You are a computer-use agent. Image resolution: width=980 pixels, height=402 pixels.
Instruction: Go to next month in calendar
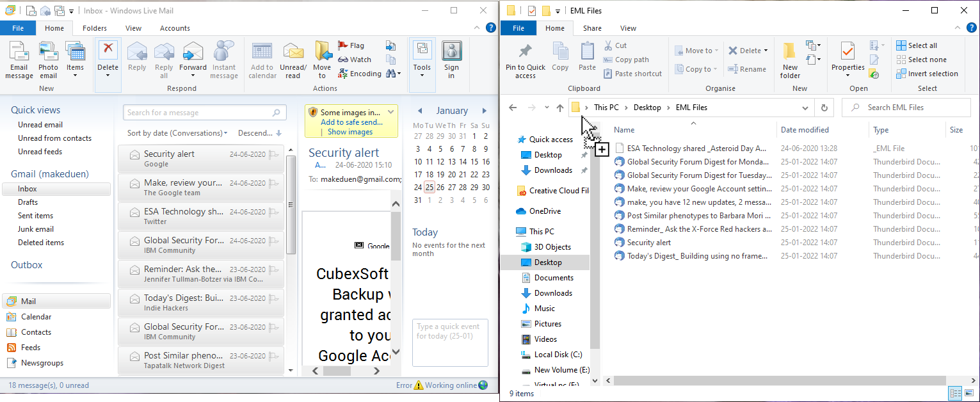tap(485, 111)
